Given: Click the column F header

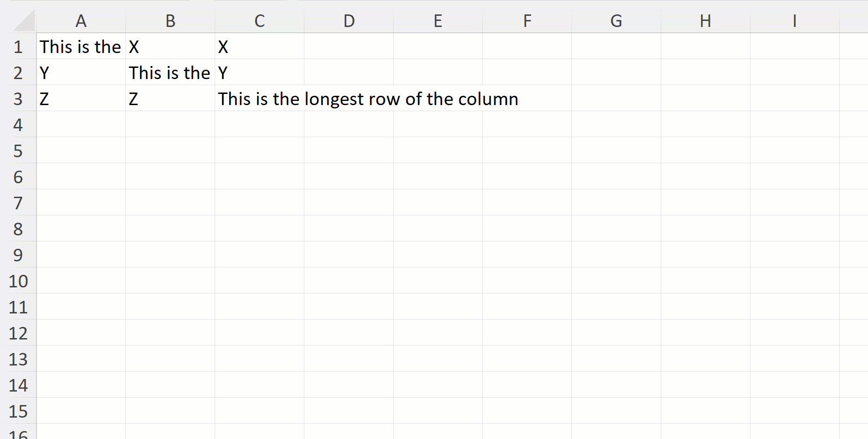Looking at the screenshot, I should click(527, 21).
